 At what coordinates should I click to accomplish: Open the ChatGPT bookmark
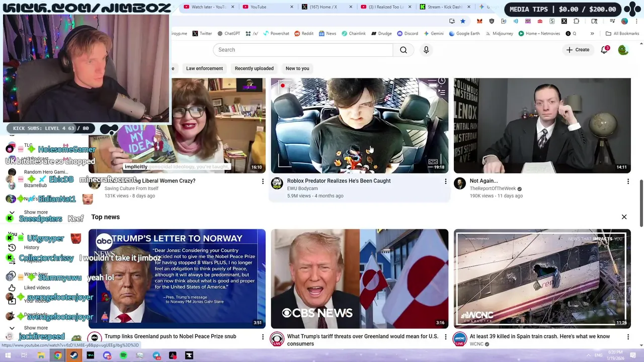(x=228, y=34)
